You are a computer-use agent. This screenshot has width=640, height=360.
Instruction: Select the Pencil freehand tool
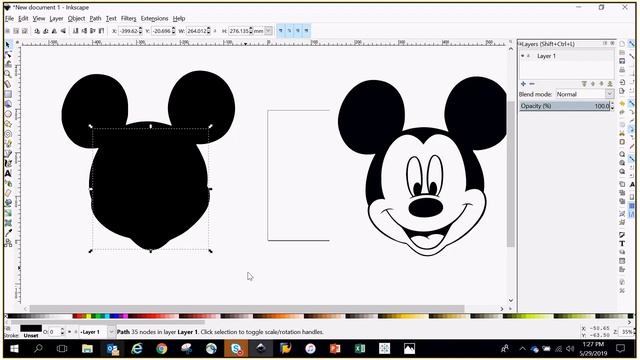click(x=8, y=144)
